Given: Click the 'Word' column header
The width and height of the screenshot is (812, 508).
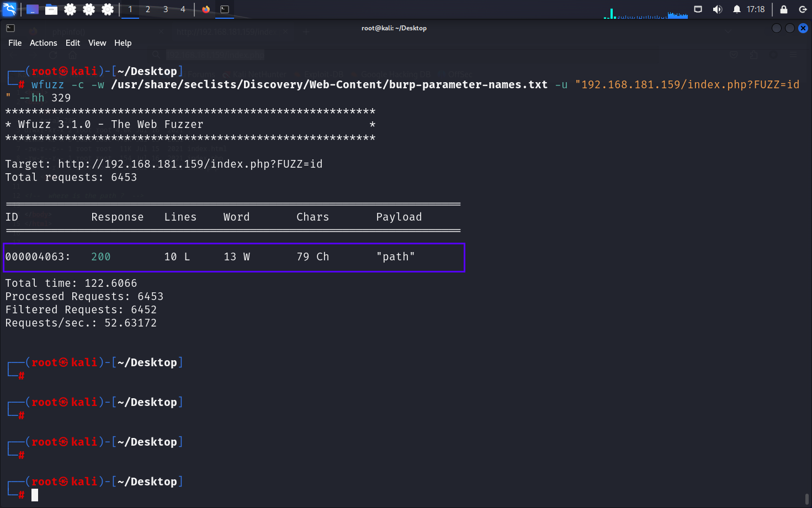Looking at the screenshot, I should (x=237, y=217).
